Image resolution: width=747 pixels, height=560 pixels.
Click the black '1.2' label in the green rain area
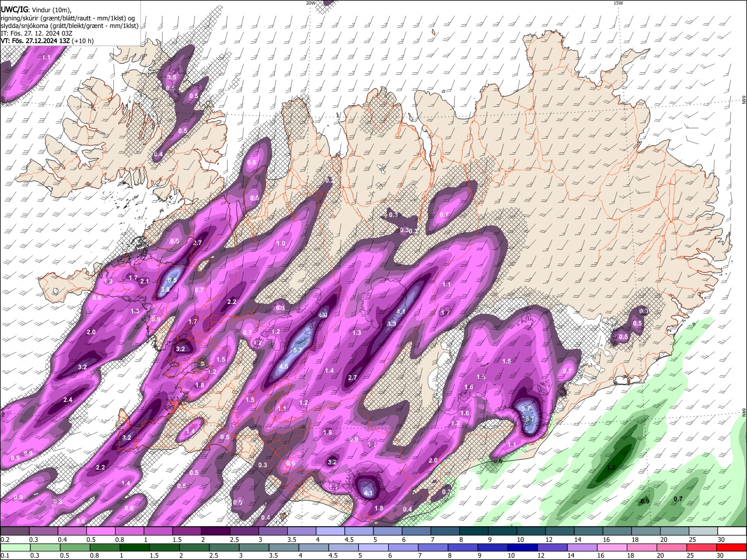(x=612, y=467)
